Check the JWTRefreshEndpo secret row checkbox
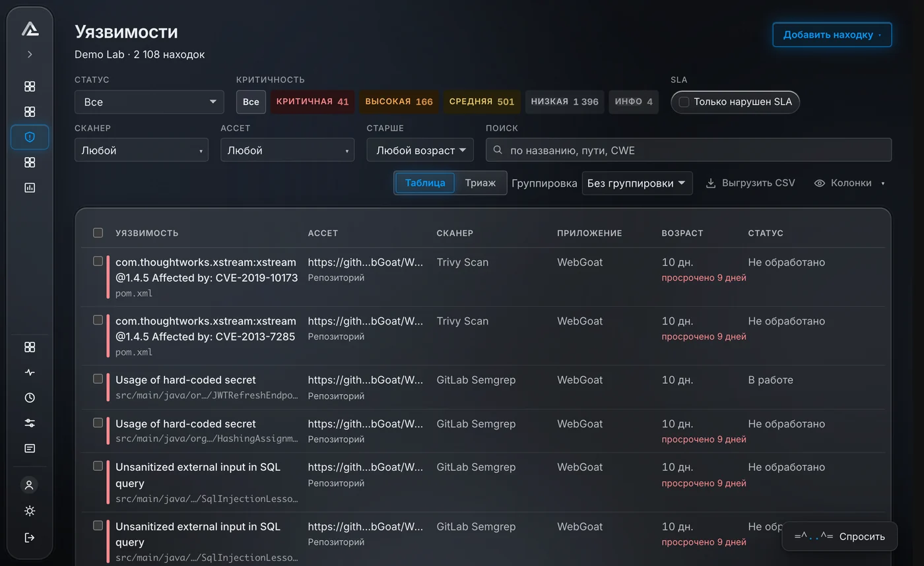The width and height of the screenshot is (924, 566). pyautogui.click(x=98, y=379)
